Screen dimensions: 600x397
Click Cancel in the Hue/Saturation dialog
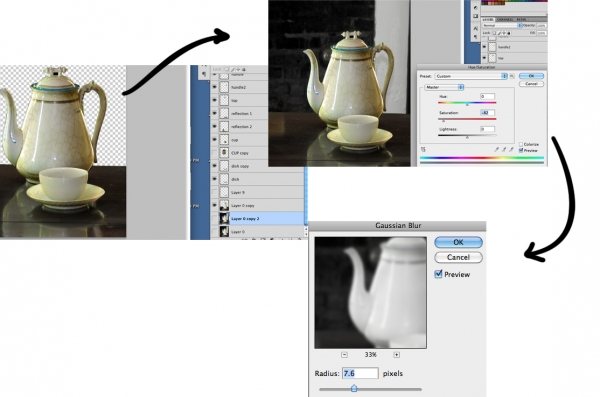tap(531, 83)
